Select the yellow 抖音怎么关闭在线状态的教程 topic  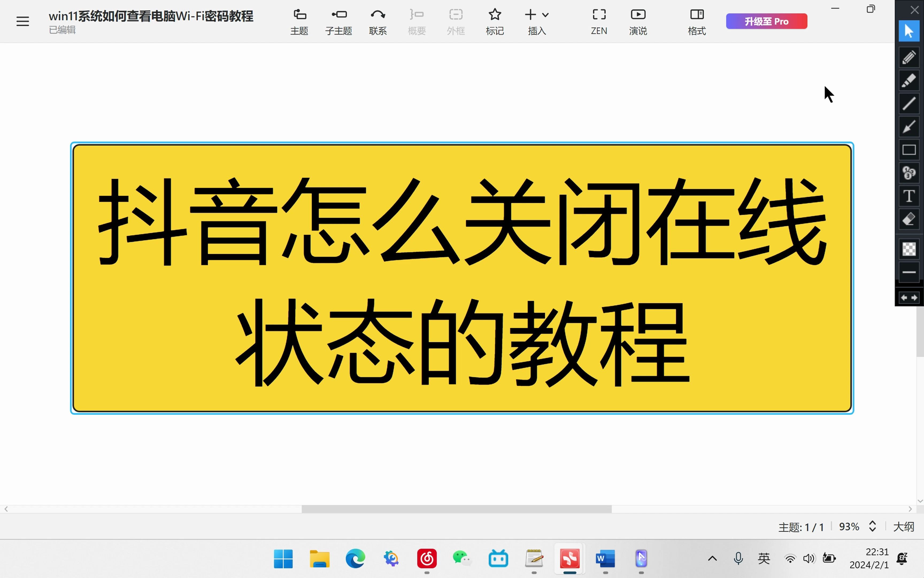462,278
